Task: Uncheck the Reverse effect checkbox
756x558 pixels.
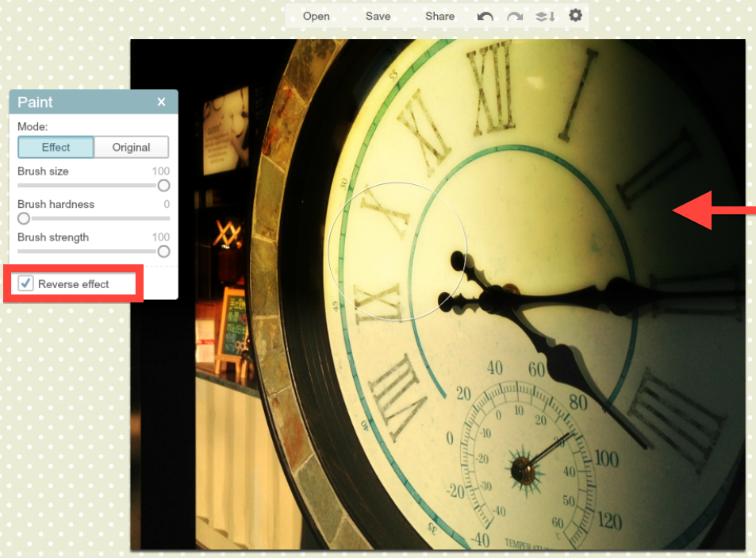Action: click(25, 283)
